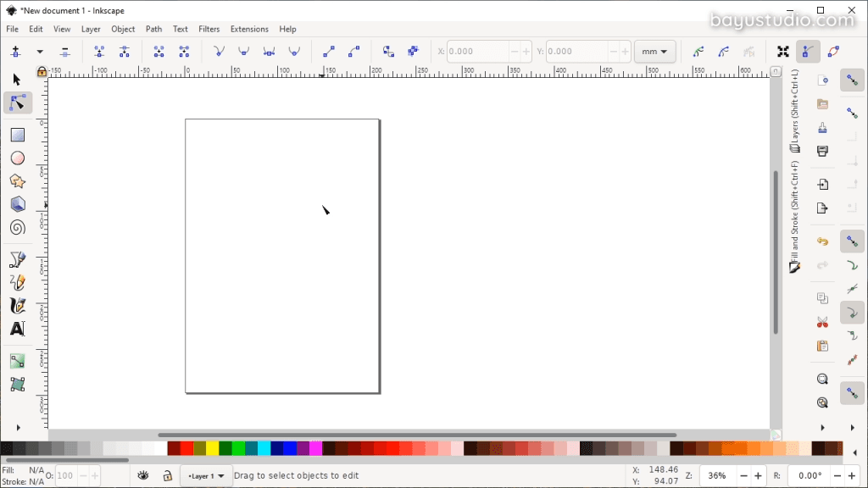Viewport: 868px width, 488px height.
Task: Click Break path at selected nodes
Action: 125,52
